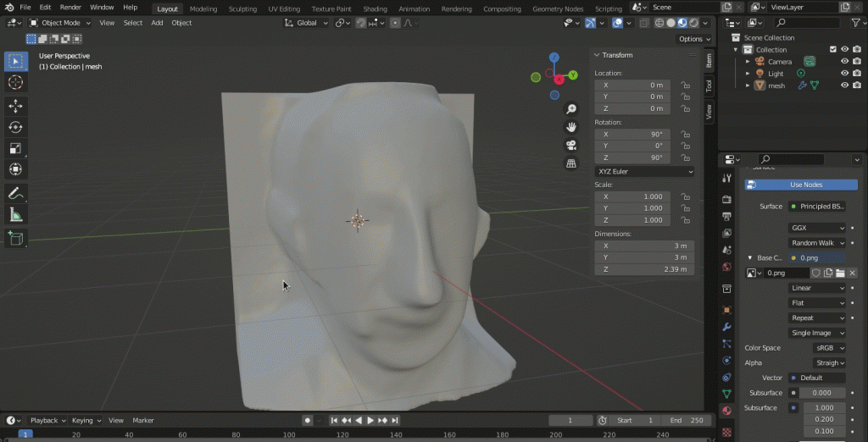This screenshot has height=442, width=868.
Task: Disable mesh in renders camera icon
Action: pyautogui.click(x=857, y=86)
